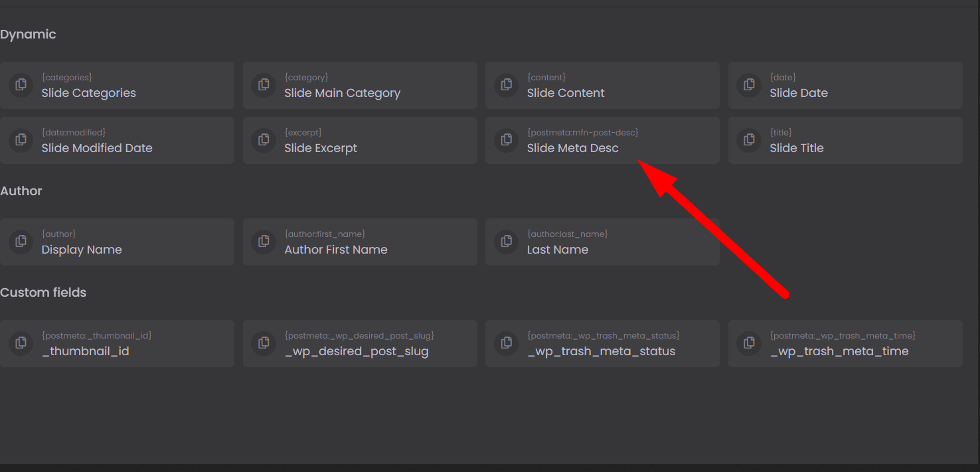Click copy icon next to Slide Content
This screenshot has height=472, width=980.
click(507, 85)
